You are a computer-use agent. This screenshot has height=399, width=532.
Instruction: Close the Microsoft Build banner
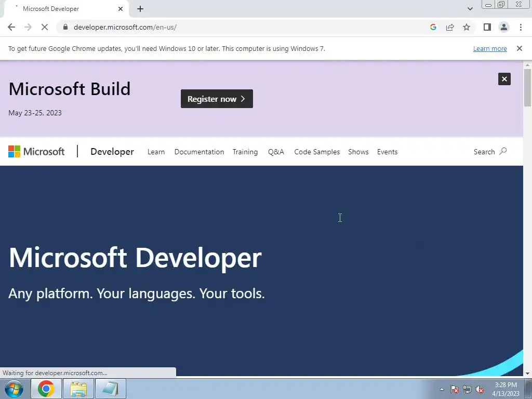click(504, 79)
